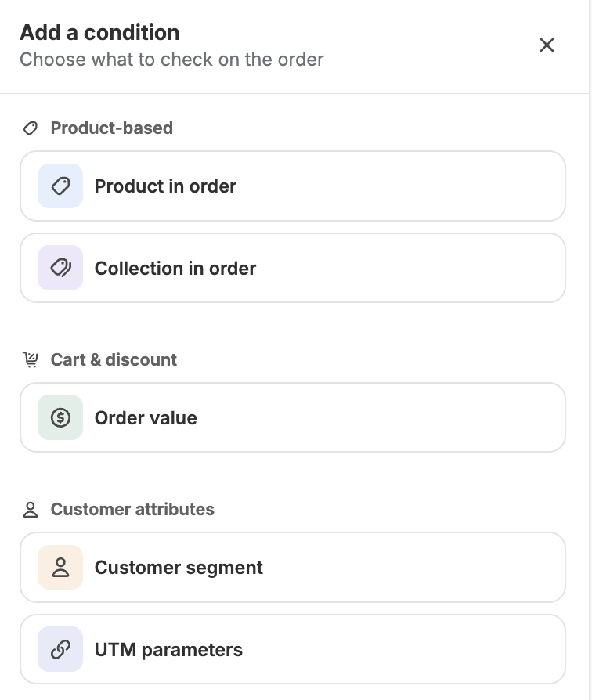This screenshot has height=700, width=592.
Task: Click the subtitle Choose what to check
Action: (171, 60)
